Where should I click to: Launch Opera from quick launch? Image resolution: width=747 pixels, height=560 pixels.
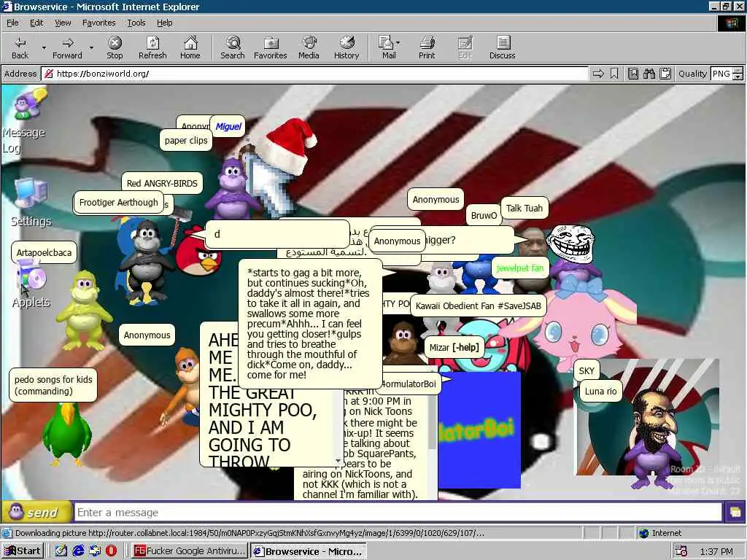click(111, 551)
